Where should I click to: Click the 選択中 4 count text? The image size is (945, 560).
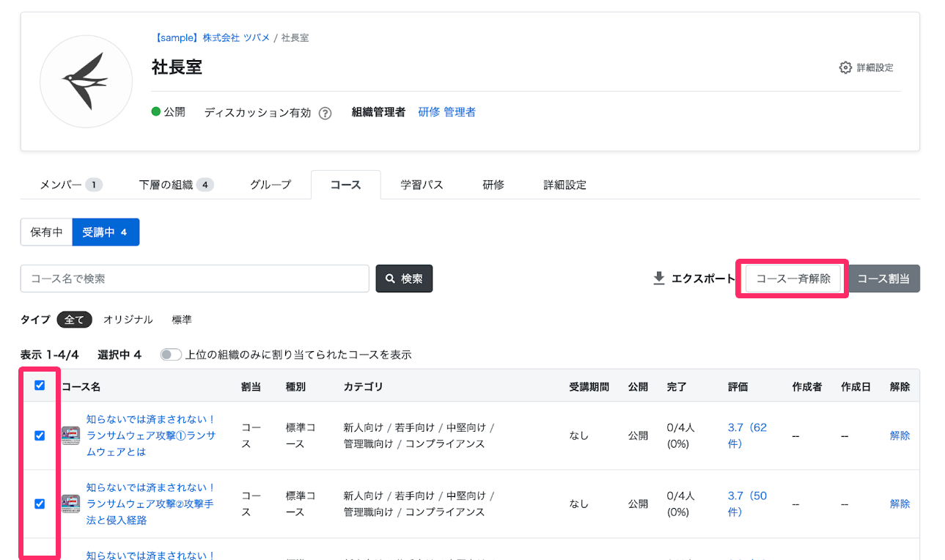(x=119, y=355)
